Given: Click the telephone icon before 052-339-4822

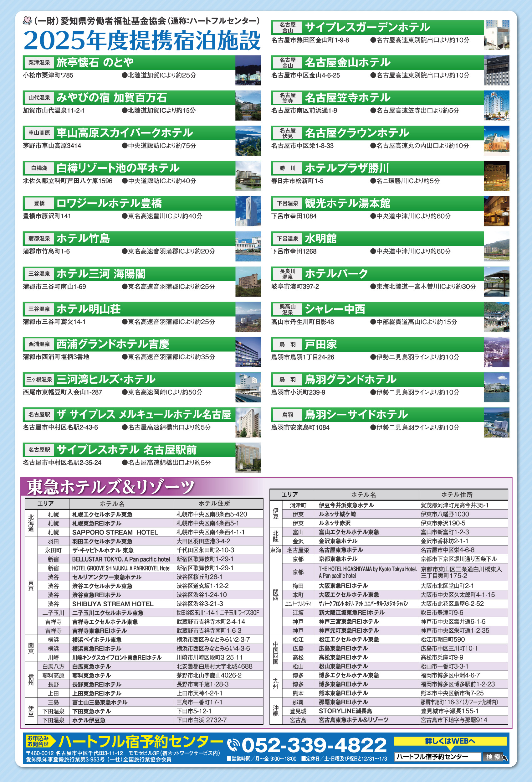Looking at the screenshot, I should 233,745.
